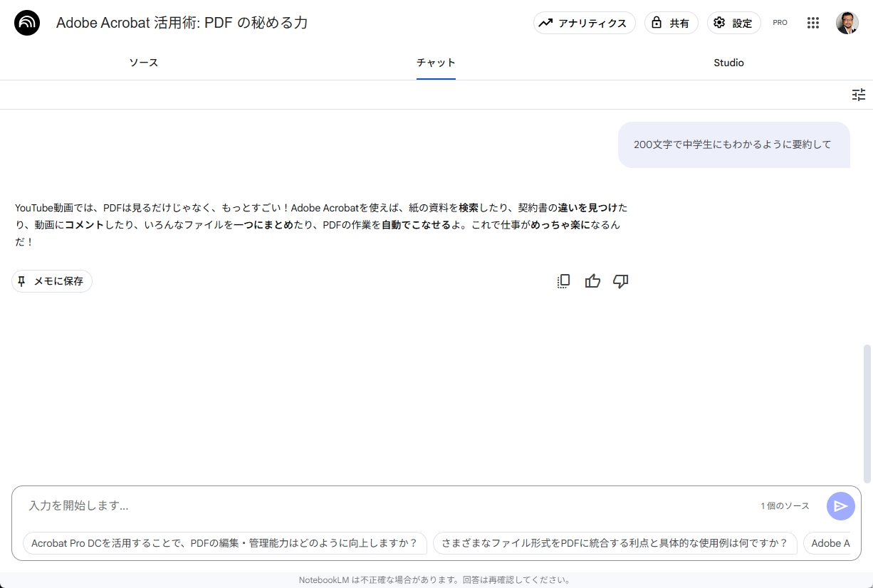
Task: Click the PRO badge
Action: (780, 23)
